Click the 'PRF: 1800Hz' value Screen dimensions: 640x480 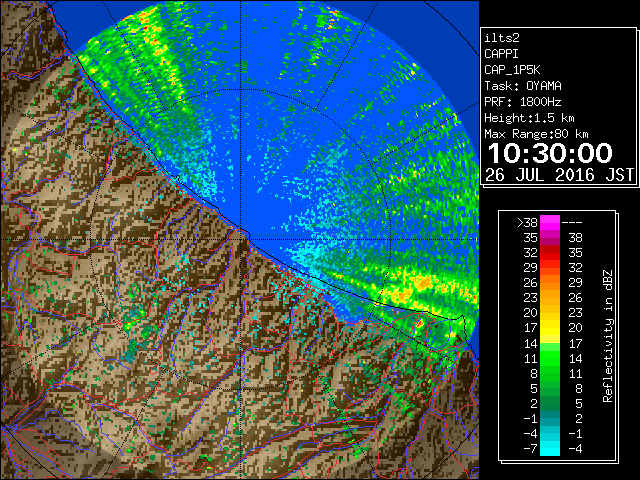point(523,102)
